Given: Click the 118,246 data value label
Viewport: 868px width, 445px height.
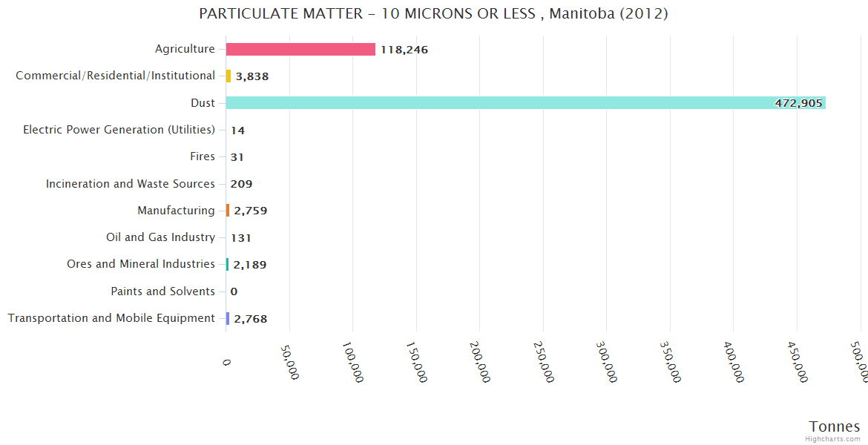Looking at the screenshot, I should [404, 50].
